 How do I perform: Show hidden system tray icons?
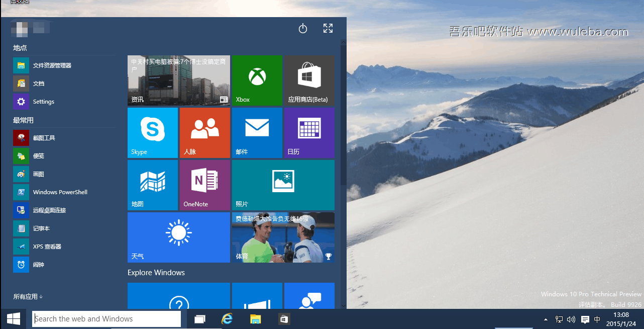(546, 319)
